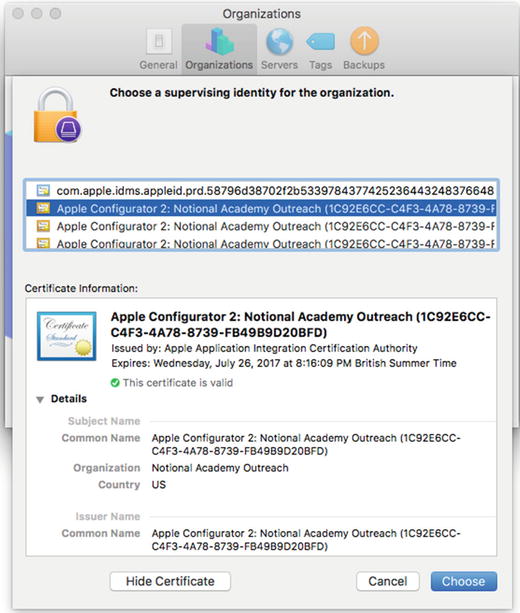Click the Details label text
This screenshot has height=613, width=520.
coord(69,399)
